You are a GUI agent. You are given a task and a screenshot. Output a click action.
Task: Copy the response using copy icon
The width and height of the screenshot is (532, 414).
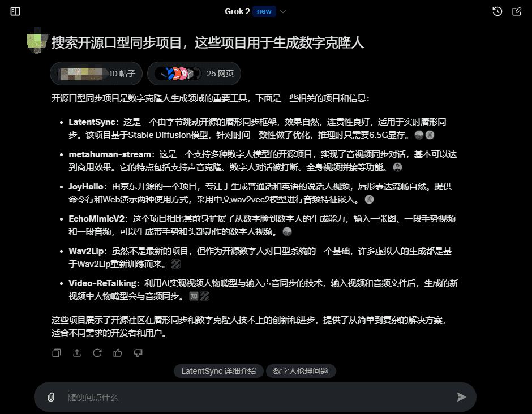tap(57, 353)
